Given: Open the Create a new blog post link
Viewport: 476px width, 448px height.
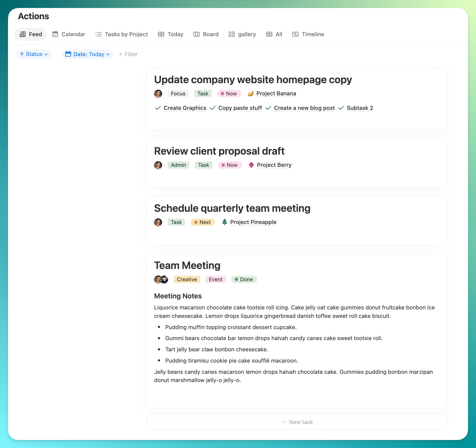Looking at the screenshot, I should tap(304, 108).
